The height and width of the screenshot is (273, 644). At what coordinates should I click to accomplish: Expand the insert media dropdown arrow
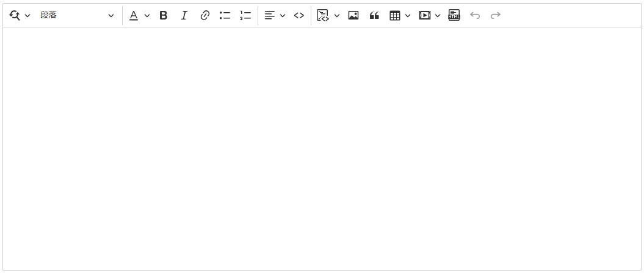tap(438, 16)
